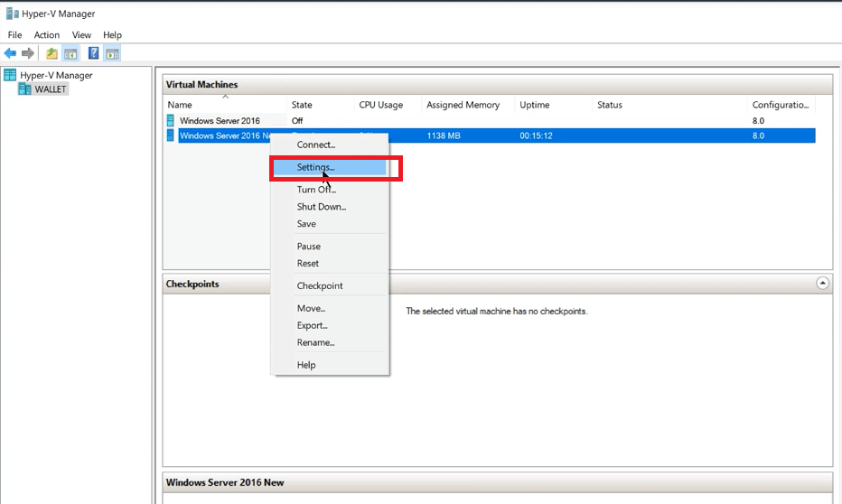Open the Help toolbar icon with question mark

pyautogui.click(x=93, y=53)
